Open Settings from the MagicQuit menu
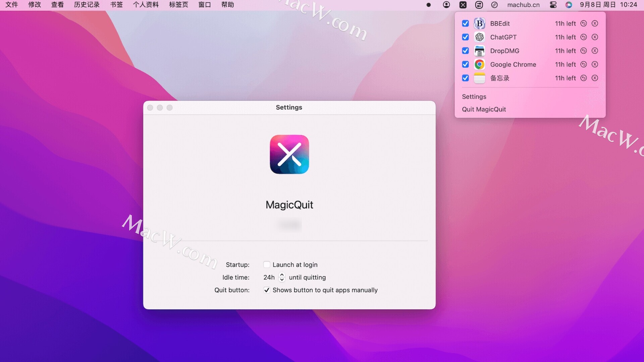The height and width of the screenshot is (362, 644). point(474,97)
